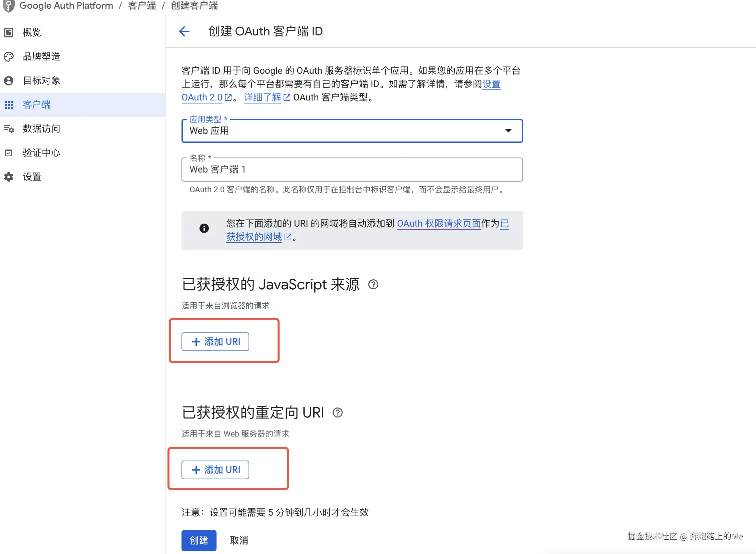The image size is (756, 554).
Task: Click the 数据访问 settings-list icon
Action: click(x=9, y=129)
